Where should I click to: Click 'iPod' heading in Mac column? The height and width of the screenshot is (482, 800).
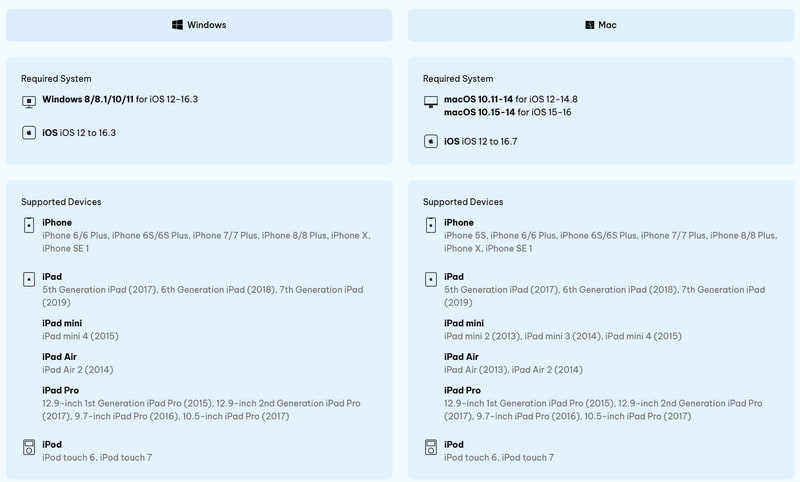[454, 444]
